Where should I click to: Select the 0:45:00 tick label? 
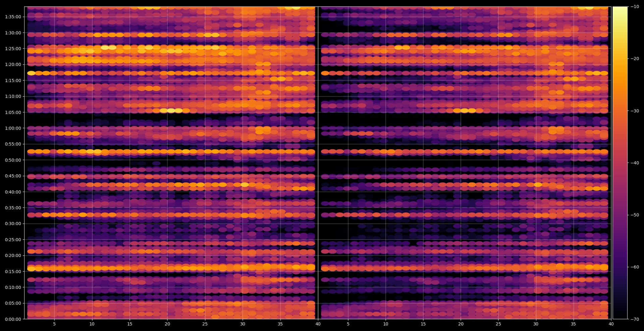pyautogui.click(x=13, y=176)
